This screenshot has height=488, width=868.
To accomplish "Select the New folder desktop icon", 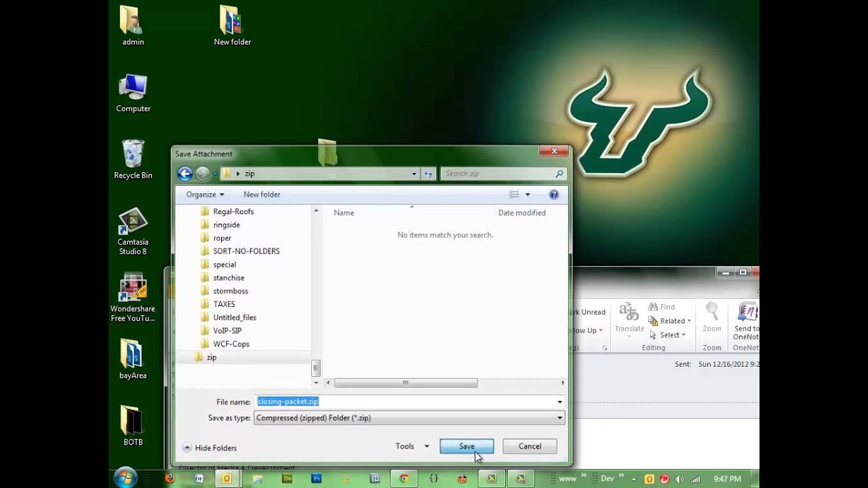I will (232, 26).
